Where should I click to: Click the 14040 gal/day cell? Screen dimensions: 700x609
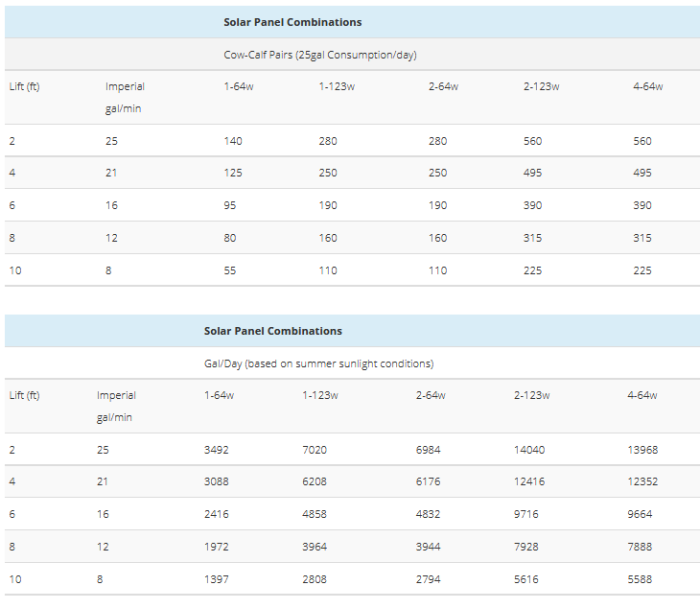(529, 450)
